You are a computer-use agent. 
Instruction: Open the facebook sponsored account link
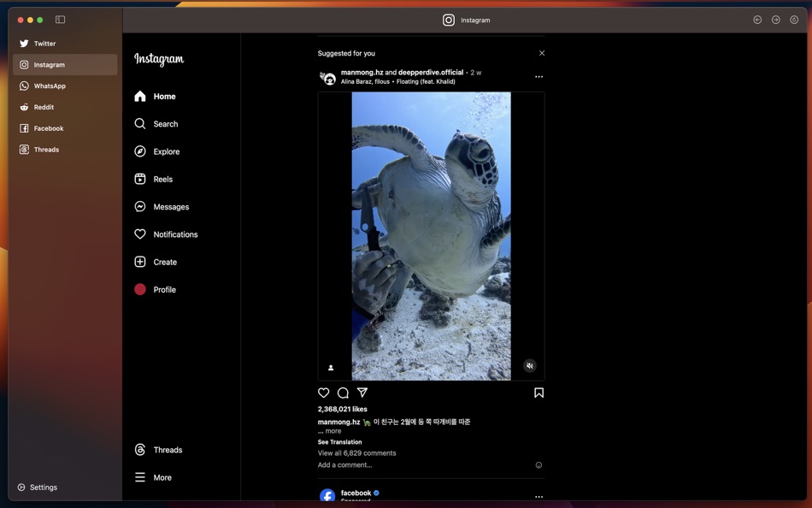coord(356,493)
